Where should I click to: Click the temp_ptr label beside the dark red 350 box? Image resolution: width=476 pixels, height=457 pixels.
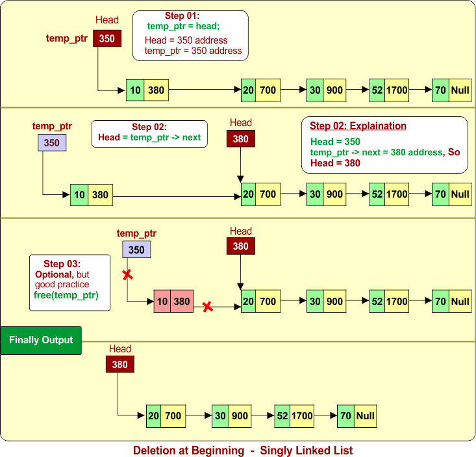[x=66, y=38]
